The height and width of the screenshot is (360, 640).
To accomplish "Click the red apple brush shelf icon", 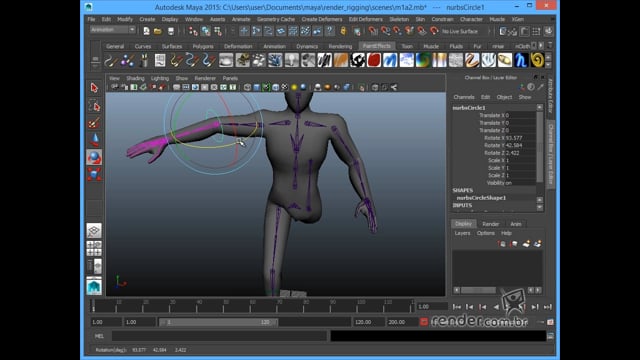I will 374,60.
